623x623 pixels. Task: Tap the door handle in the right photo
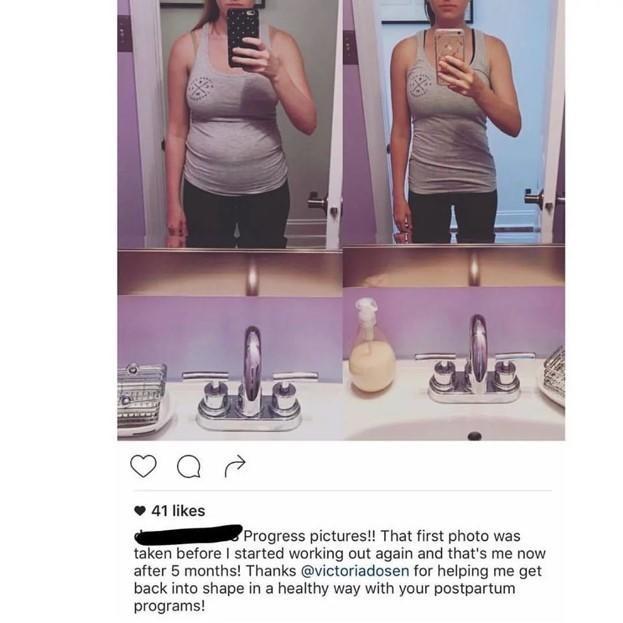point(534,198)
